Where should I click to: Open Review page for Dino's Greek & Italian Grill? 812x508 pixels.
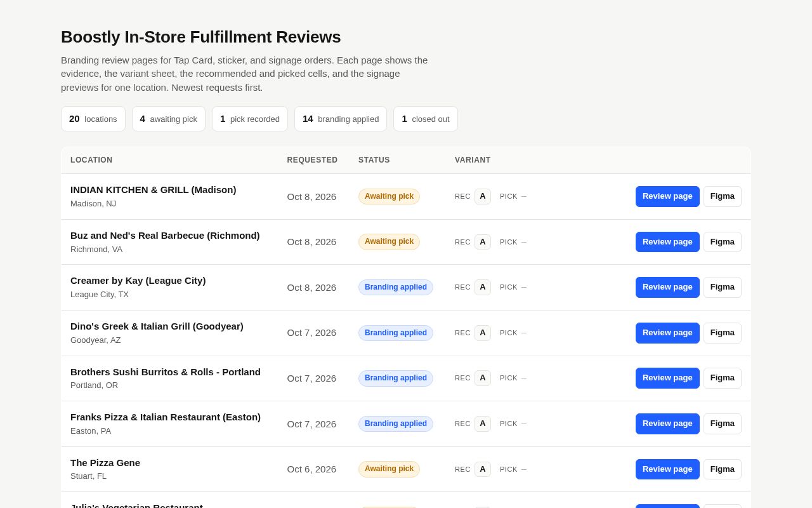coord(667,333)
